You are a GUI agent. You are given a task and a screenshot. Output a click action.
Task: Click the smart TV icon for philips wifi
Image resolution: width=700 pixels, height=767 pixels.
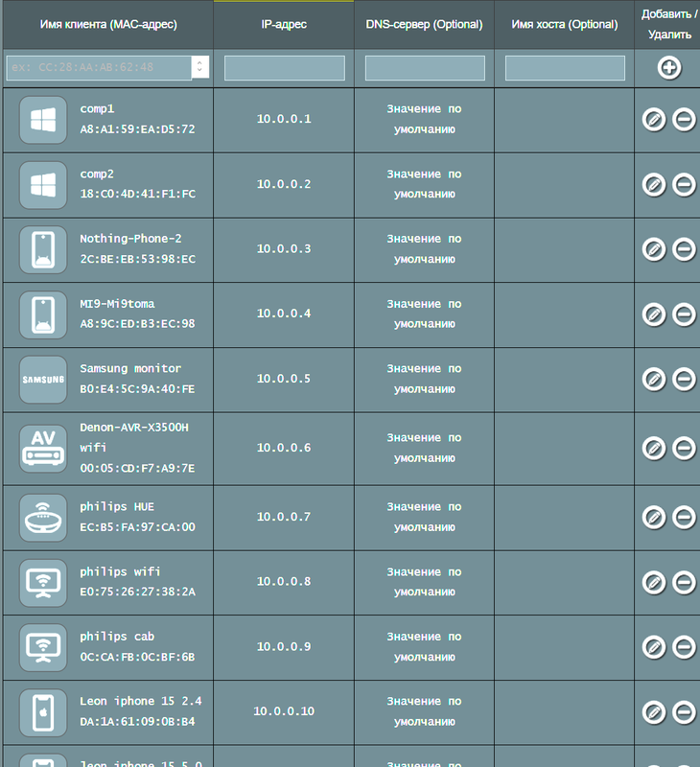coord(43,583)
